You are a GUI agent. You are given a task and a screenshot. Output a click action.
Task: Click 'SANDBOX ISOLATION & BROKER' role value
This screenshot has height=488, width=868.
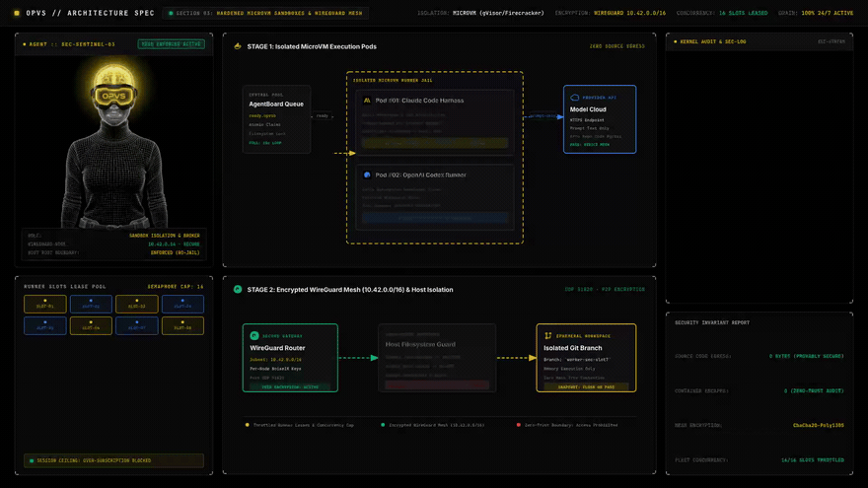click(x=165, y=236)
